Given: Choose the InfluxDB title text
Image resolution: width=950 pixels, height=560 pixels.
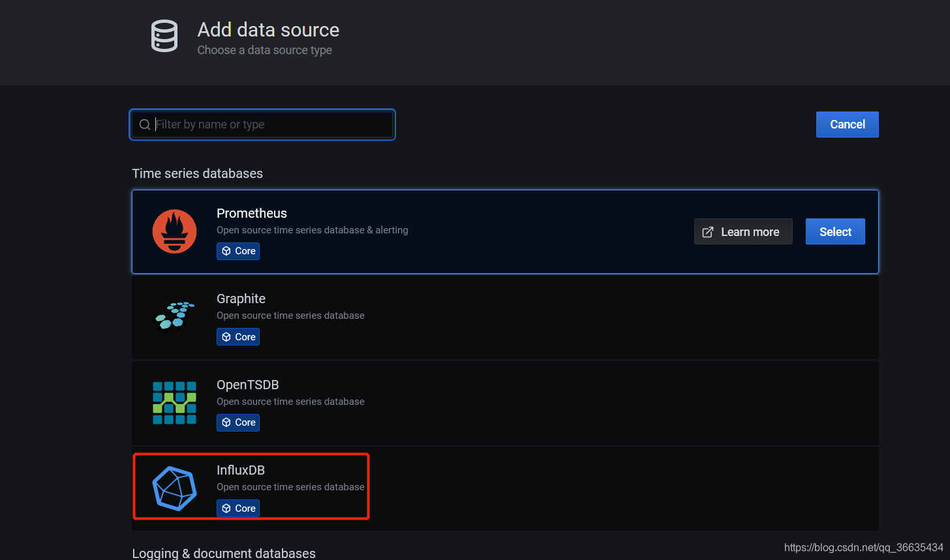Looking at the screenshot, I should pyautogui.click(x=241, y=470).
